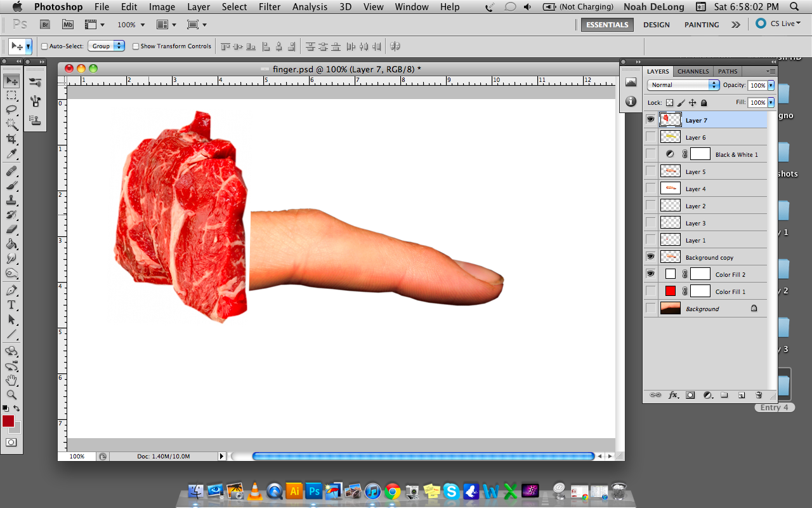The image size is (812, 508).
Task: Choose the Paint Bucket tool
Action: pyautogui.click(x=11, y=244)
